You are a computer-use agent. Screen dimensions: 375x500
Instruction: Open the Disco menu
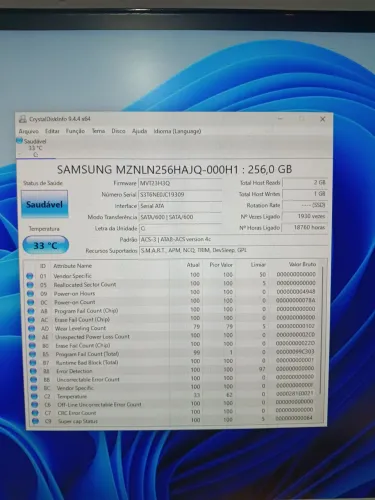pyautogui.click(x=118, y=131)
